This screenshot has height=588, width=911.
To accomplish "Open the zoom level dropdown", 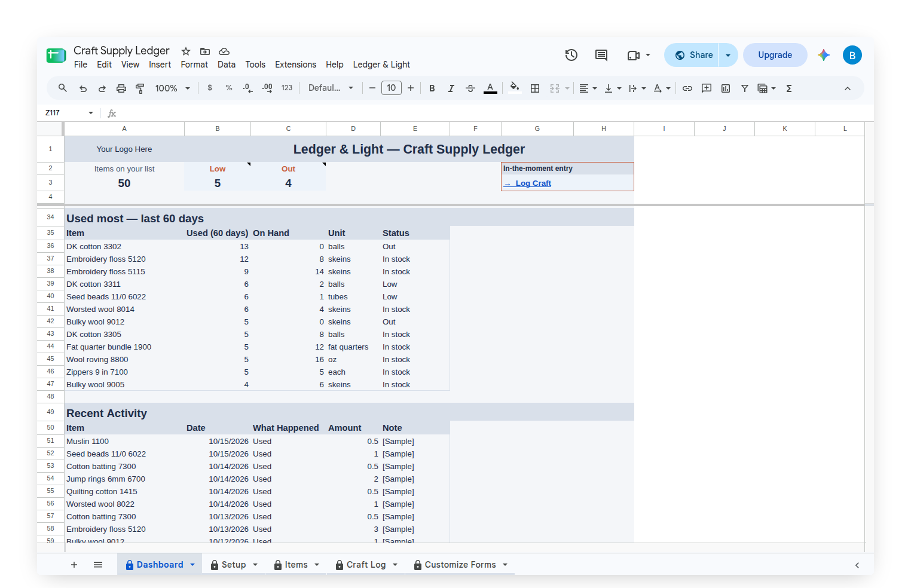I will pos(172,88).
